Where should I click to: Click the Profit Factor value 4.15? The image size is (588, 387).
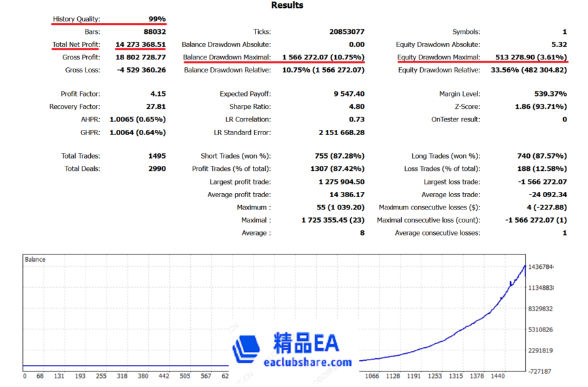click(157, 94)
